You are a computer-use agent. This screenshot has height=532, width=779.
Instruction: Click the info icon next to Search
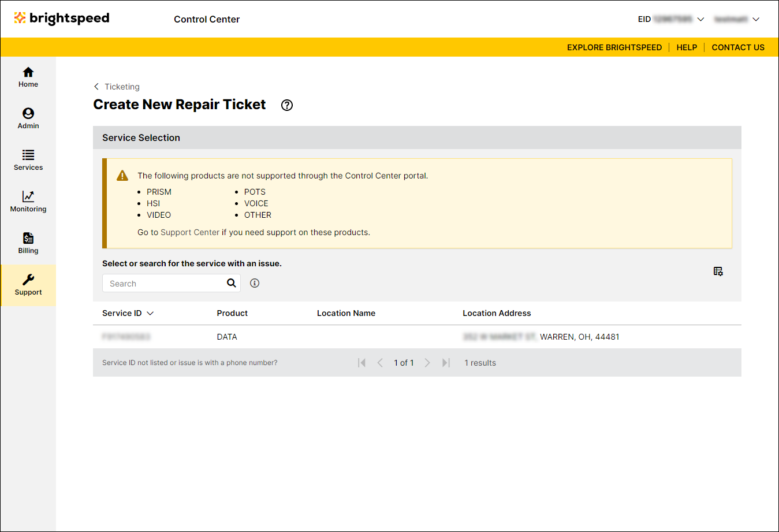click(x=255, y=283)
